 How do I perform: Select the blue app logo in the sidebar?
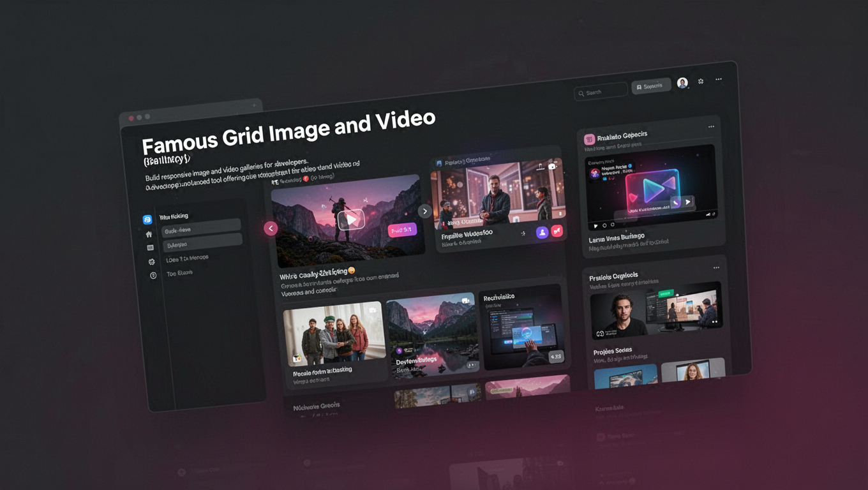pyautogui.click(x=146, y=219)
